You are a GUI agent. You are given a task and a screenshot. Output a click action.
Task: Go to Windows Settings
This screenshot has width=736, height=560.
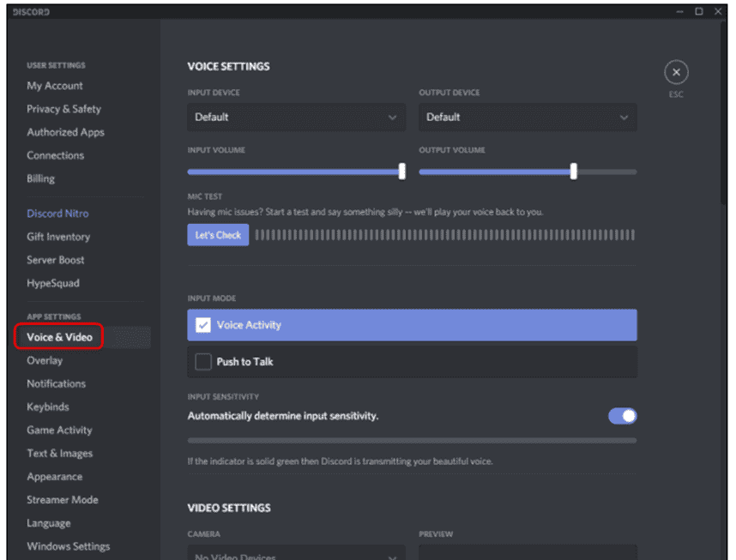68,546
